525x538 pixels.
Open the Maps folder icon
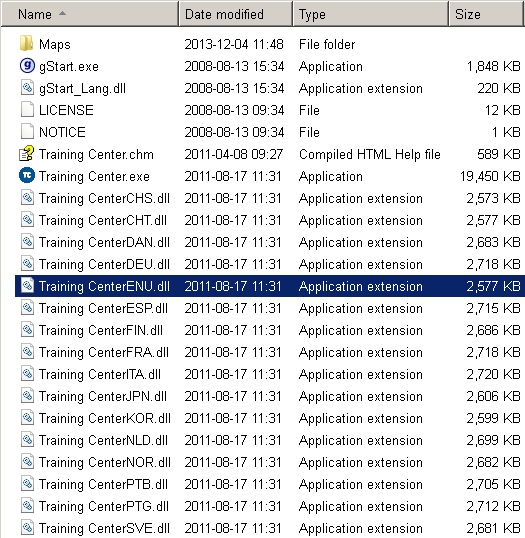27,44
